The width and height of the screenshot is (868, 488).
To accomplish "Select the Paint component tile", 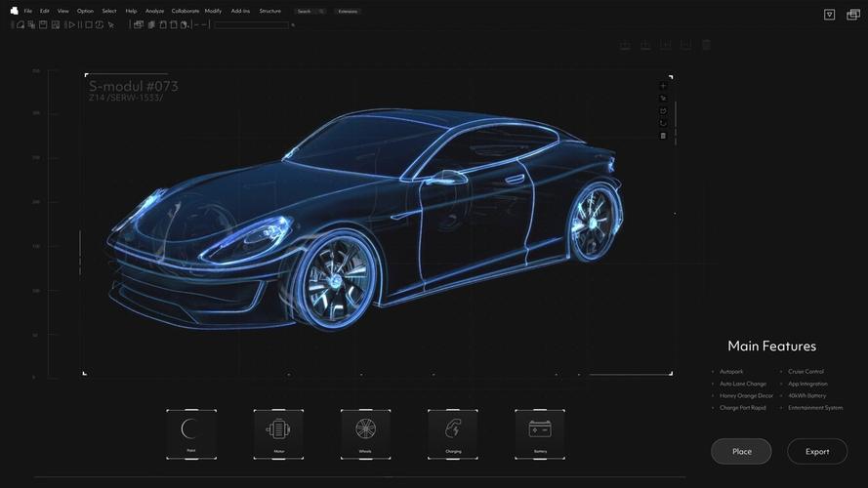I will 191,434.
